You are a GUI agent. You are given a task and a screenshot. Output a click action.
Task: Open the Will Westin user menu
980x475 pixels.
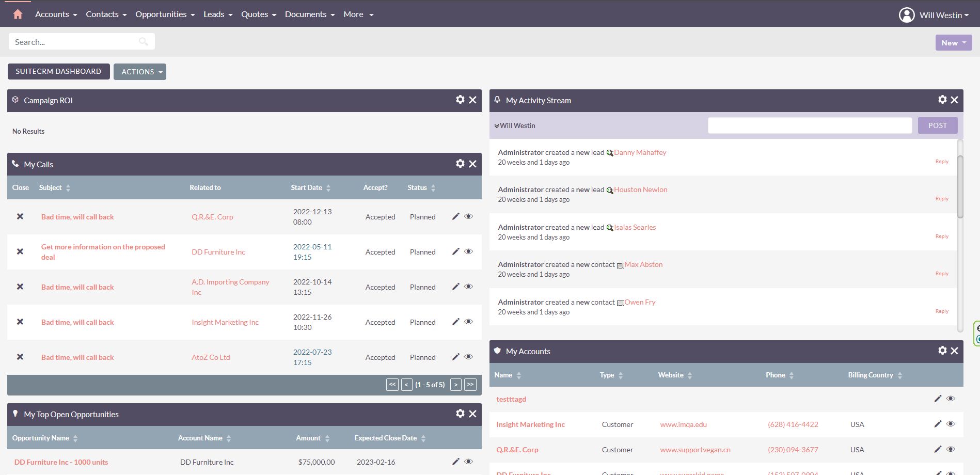[x=944, y=15]
